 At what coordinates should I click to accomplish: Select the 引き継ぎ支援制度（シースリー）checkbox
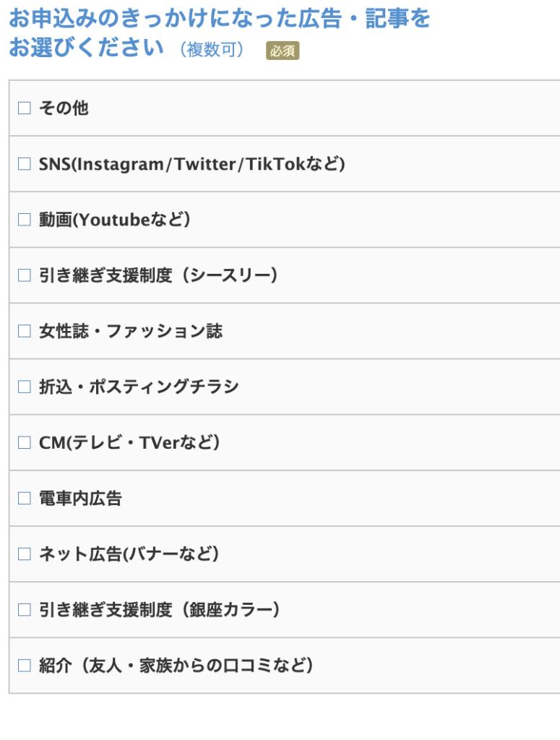(25, 275)
